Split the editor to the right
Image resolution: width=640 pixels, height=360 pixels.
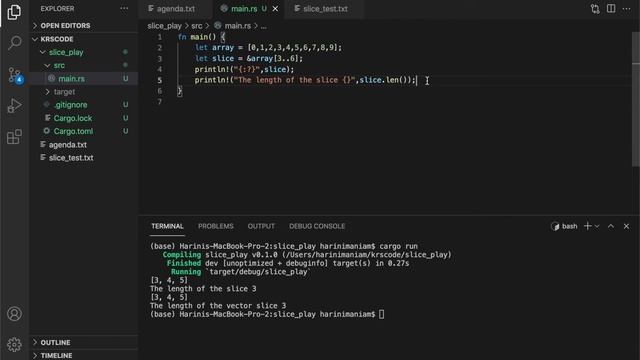click(611, 9)
